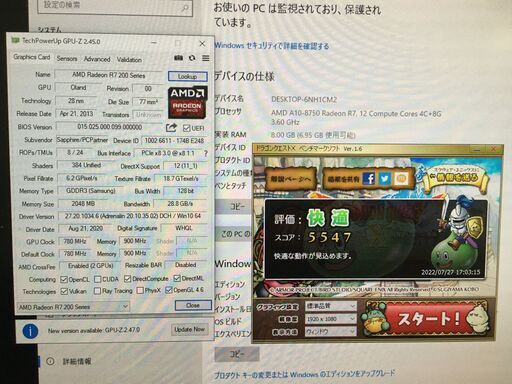Toggle the CUDA checkbox

98,279
